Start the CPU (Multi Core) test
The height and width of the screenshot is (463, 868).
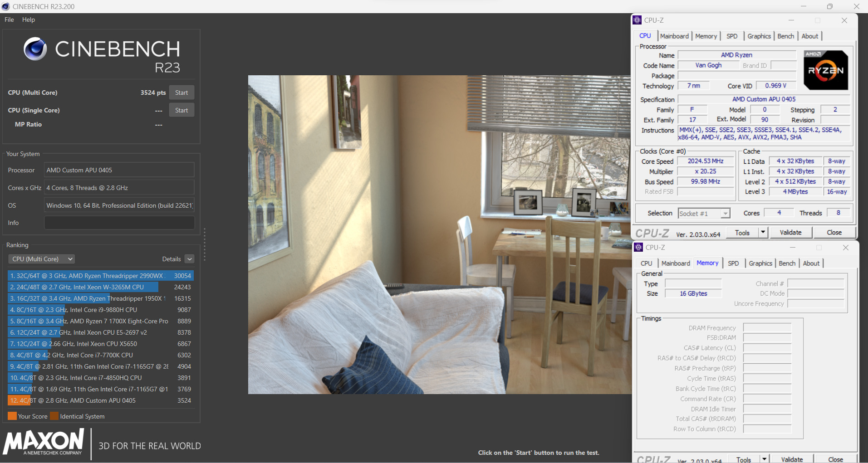(181, 93)
